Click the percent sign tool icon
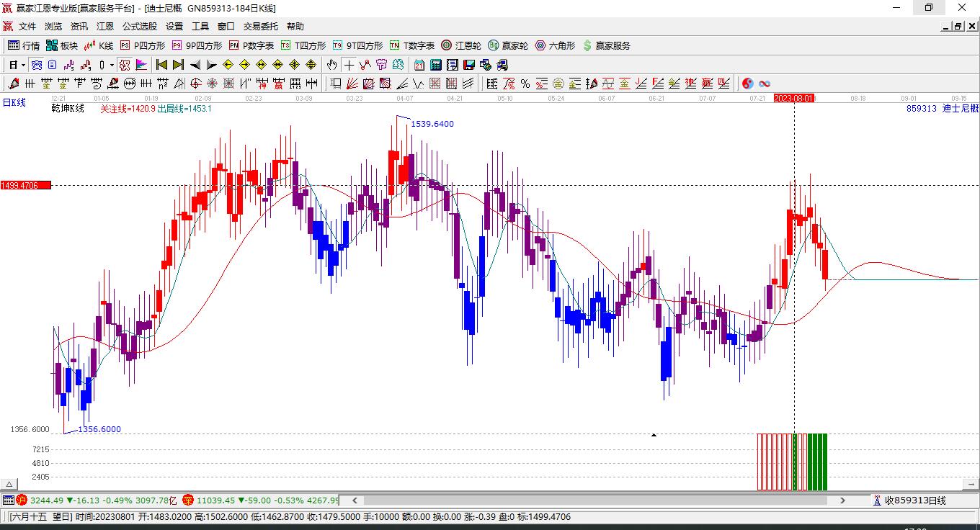 pos(525,84)
